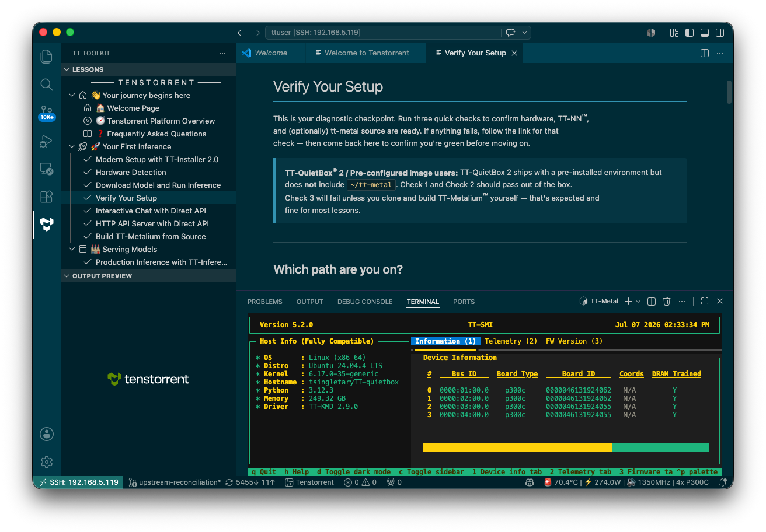Viewport: 766px width, 532px height.
Task: Open the Run and Debug view
Action: [x=47, y=141]
